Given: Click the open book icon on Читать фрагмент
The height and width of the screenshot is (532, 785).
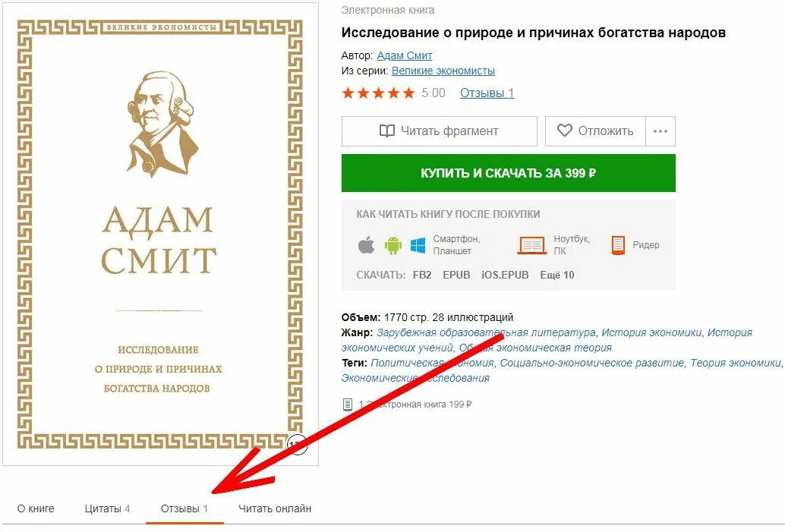Looking at the screenshot, I should click(387, 131).
